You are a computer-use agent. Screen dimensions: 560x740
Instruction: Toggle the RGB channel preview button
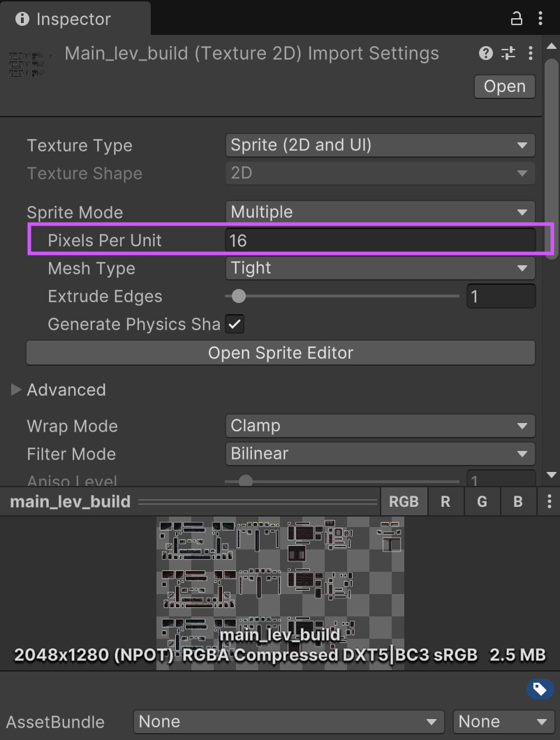(404, 501)
